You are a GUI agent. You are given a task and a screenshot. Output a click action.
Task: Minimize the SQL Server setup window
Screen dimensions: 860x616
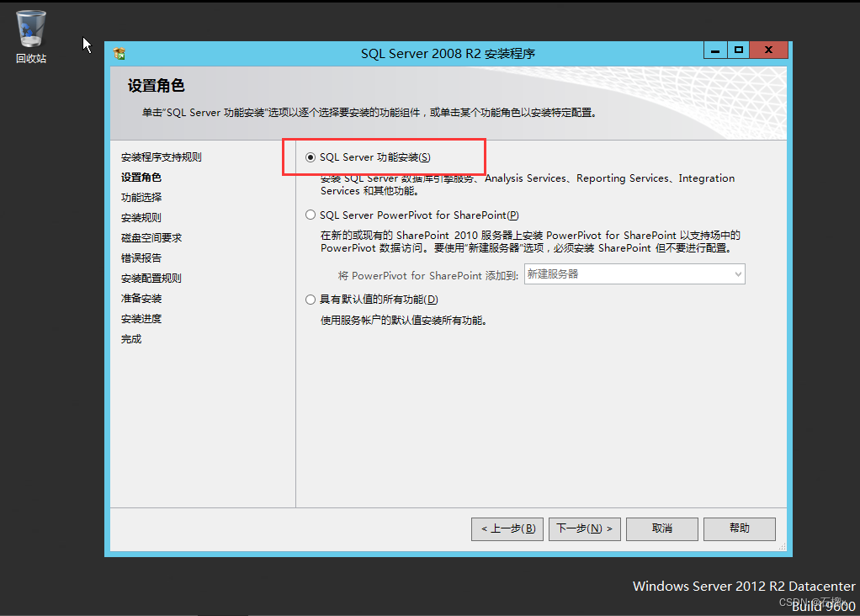715,50
